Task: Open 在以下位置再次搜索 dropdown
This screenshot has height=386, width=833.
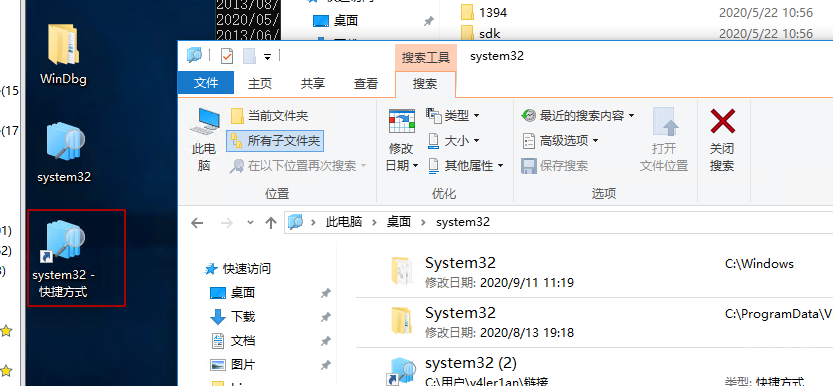Action: [x=298, y=166]
